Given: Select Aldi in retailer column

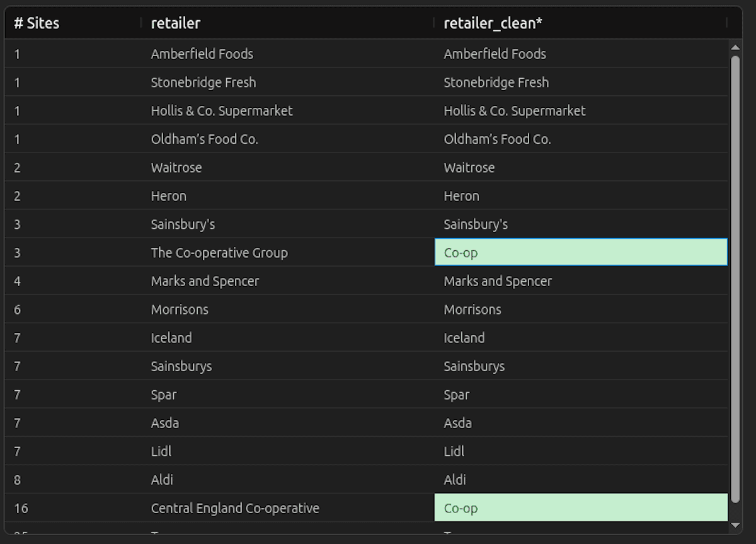Looking at the screenshot, I should click(162, 479).
